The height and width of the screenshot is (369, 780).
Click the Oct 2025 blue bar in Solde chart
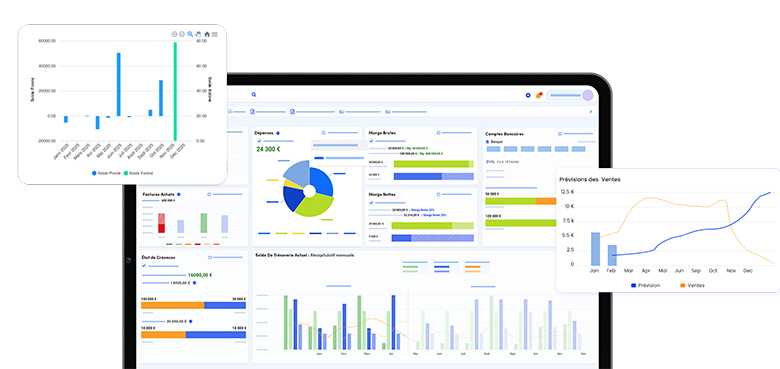pos(161,98)
